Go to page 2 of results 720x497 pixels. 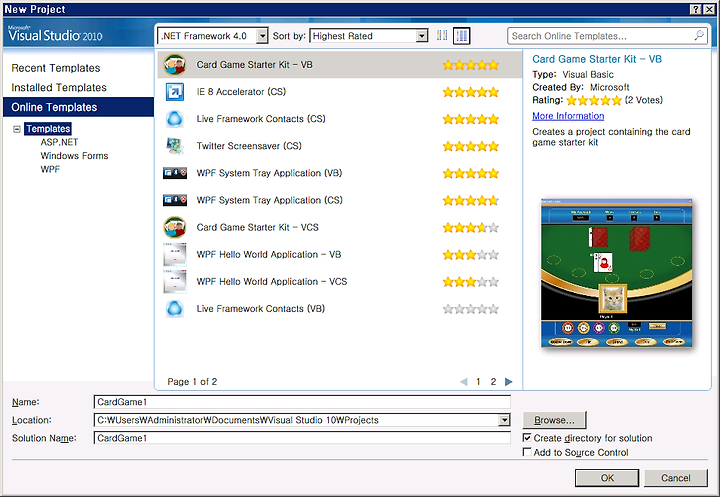pos(493,382)
